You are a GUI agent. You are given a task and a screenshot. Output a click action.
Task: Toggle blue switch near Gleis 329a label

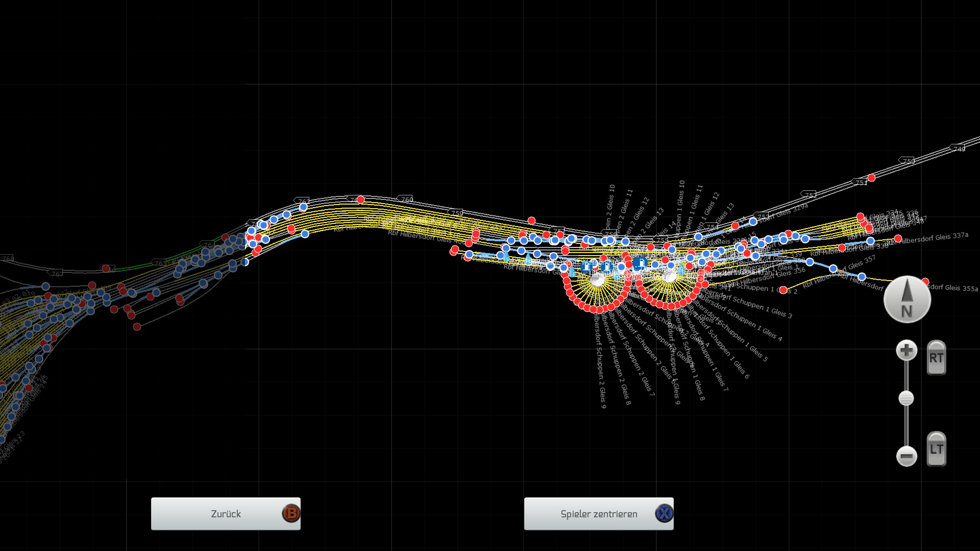pyautogui.click(x=753, y=221)
